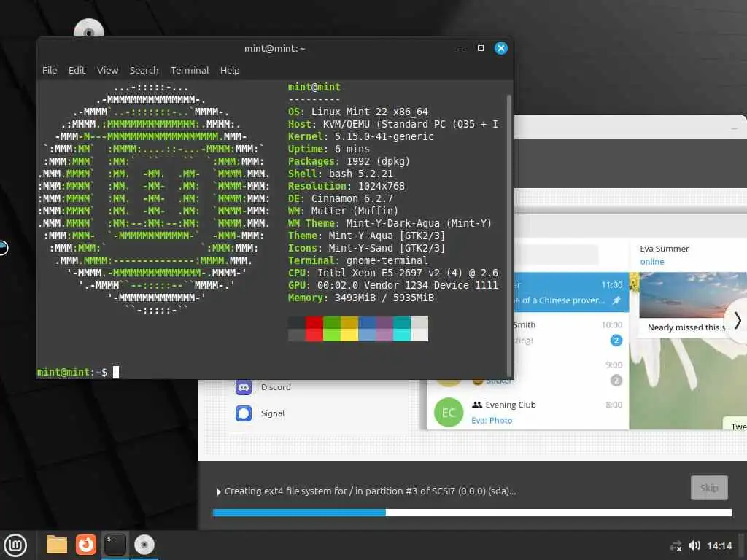Click the DE: Cinnamon 6.2.7 line

[x=340, y=198]
